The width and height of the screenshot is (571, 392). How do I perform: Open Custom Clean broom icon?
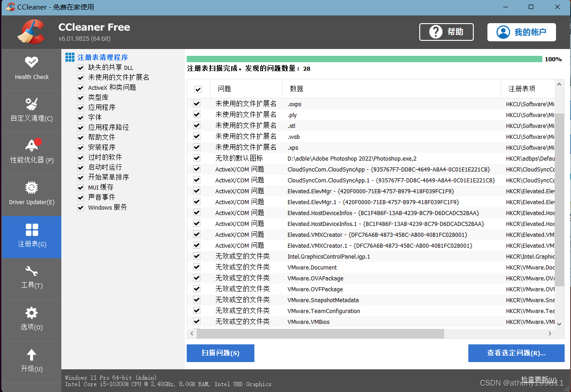(x=31, y=104)
